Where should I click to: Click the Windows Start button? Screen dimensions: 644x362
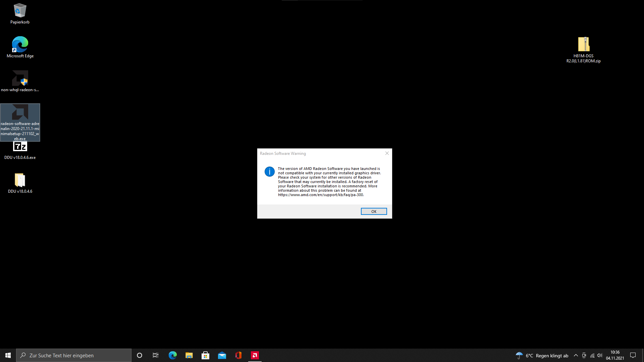pos(7,355)
